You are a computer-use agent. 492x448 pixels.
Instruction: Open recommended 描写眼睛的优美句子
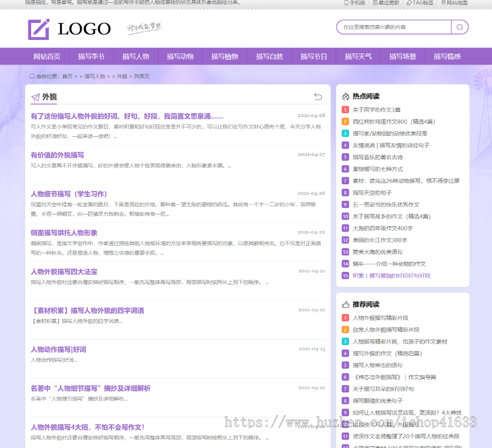tap(378, 400)
